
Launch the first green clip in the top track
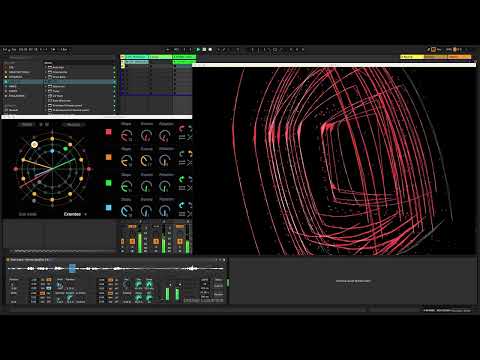[136, 57]
